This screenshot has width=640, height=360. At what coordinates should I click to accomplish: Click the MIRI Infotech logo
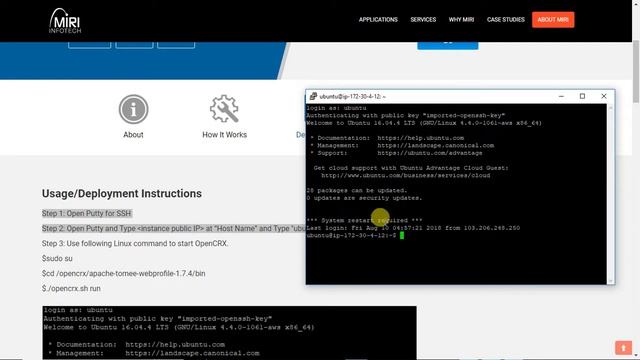(65, 21)
